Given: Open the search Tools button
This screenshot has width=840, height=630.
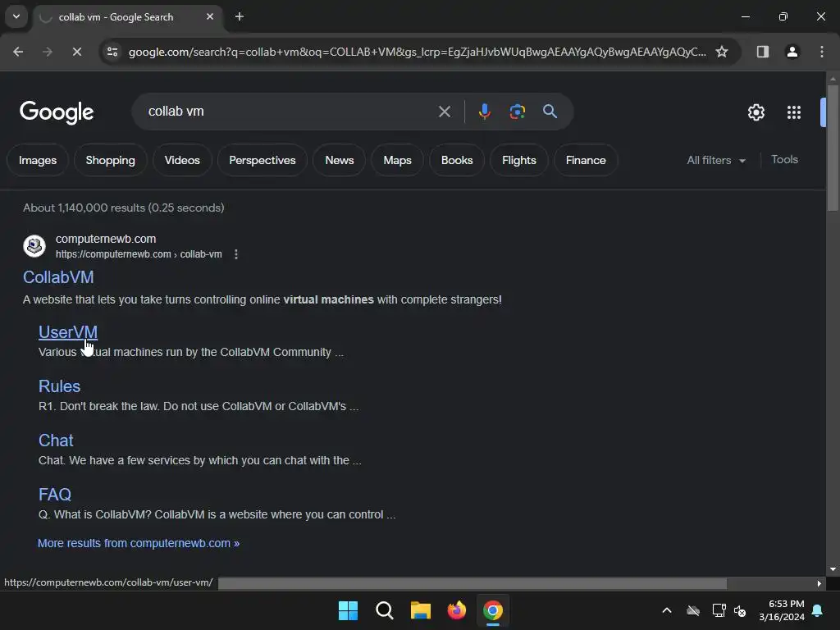Looking at the screenshot, I should [784, 160].
